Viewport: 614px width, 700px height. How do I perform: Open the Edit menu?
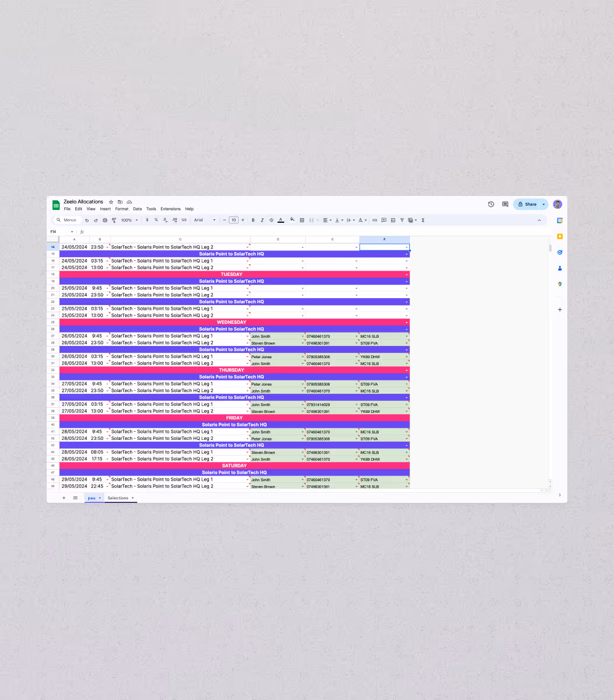coord(78,209)
